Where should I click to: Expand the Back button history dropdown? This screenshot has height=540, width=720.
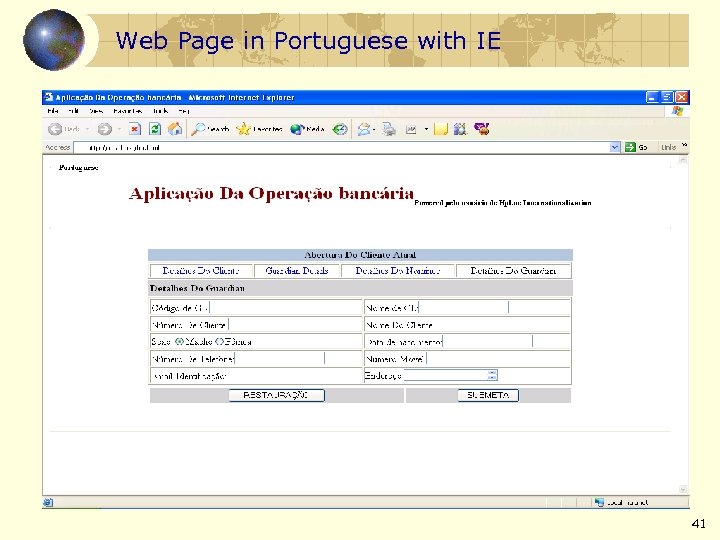coord(87,129)
